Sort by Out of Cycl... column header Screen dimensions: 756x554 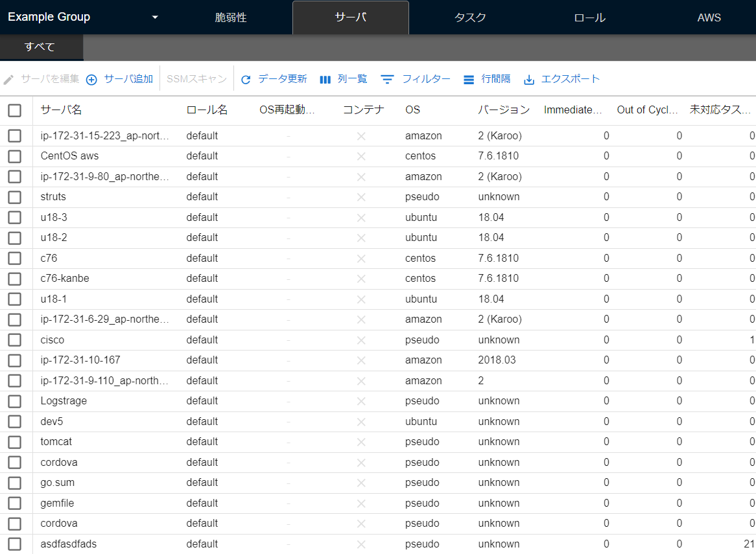(x=648, y=110)
